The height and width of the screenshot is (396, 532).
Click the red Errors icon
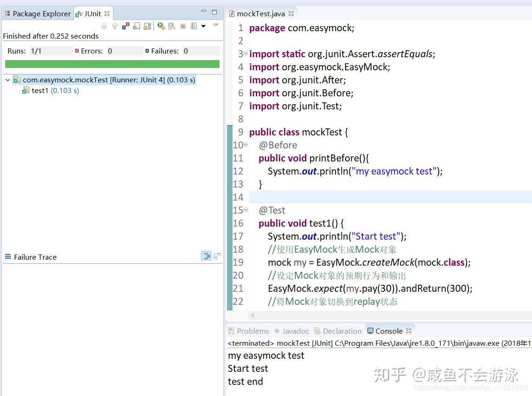tap(77, 51)
